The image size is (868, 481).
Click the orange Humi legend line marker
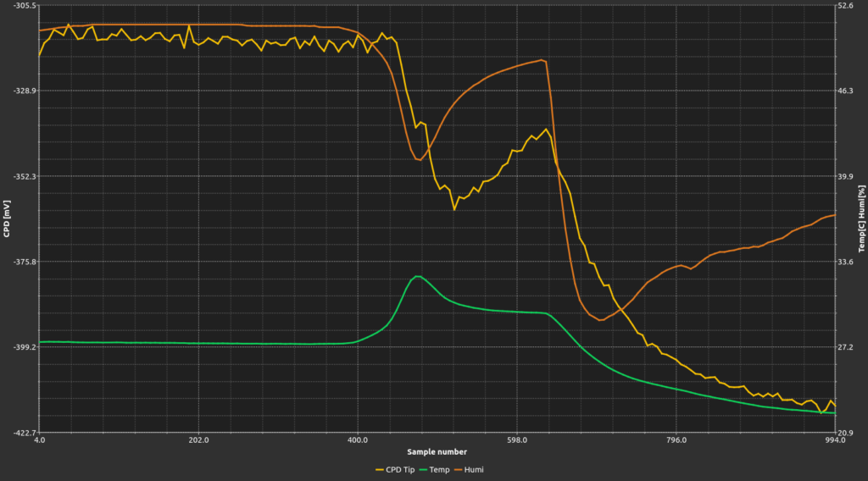pos(459,469)
